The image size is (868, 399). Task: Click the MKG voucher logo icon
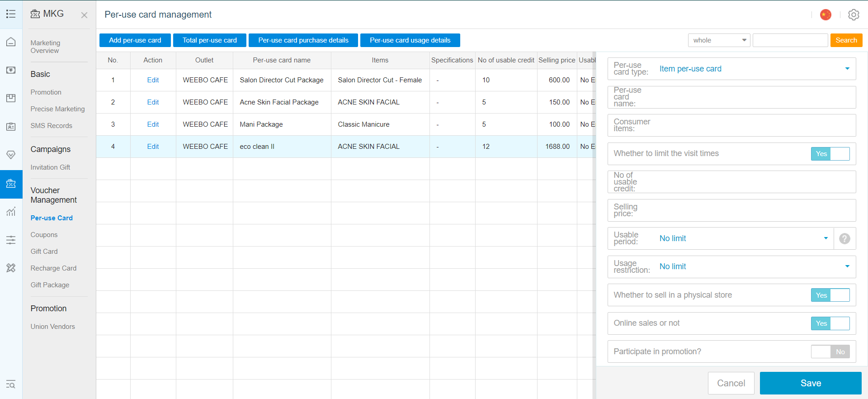35,14
